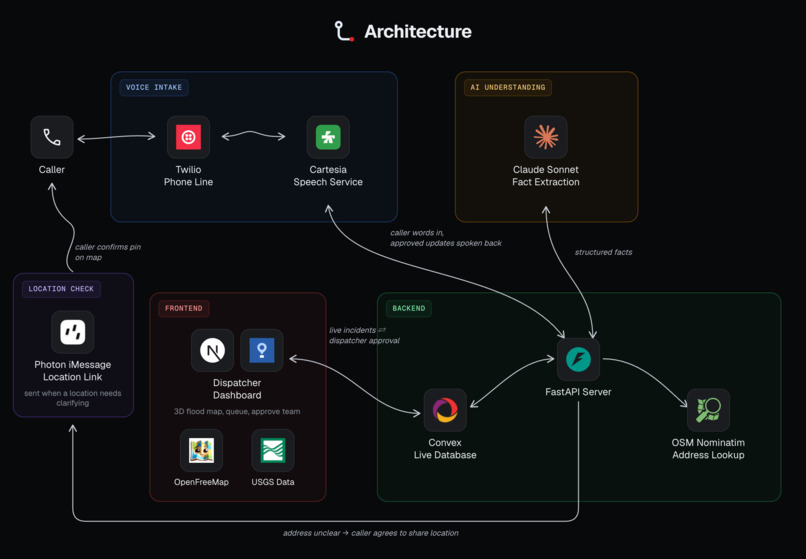Click the 'Caller' label
806x559 pixels.
point(52,170)
